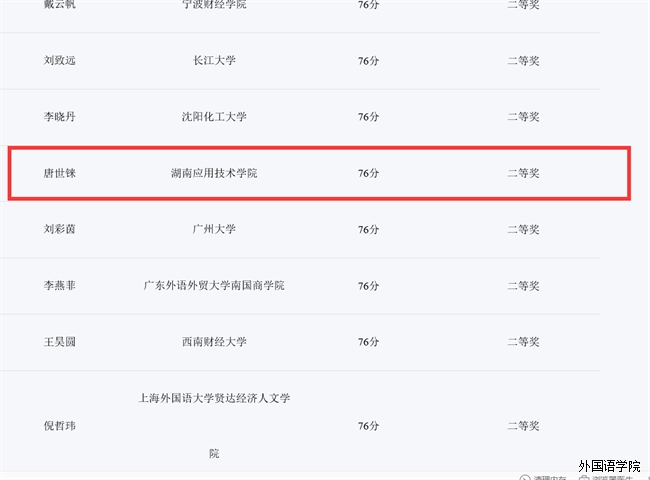
Task: Click 二等奖 in 王昊圆's row
Action: coord(523,342)
